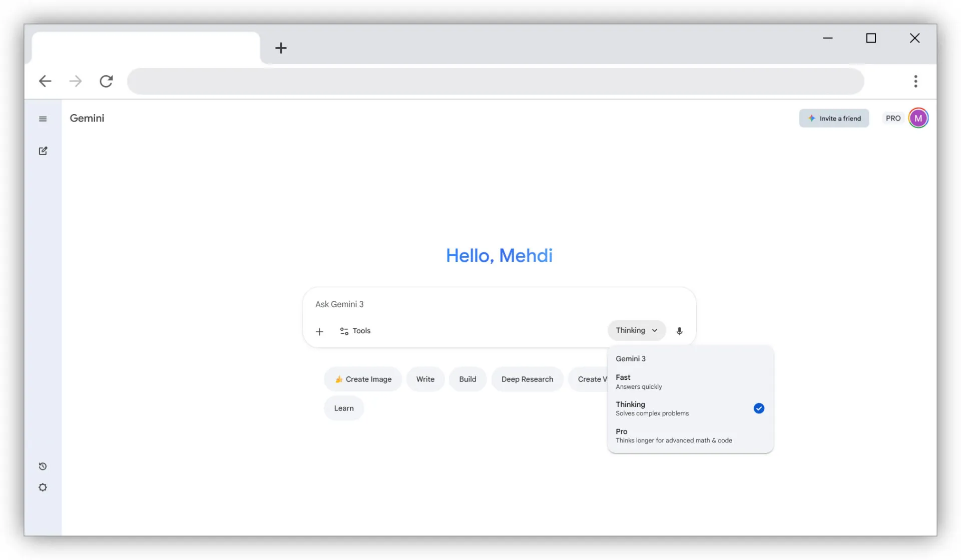This screenshot has height=560, width=961.
Task: Click the plus attach files icon
Action: (319, 331)
